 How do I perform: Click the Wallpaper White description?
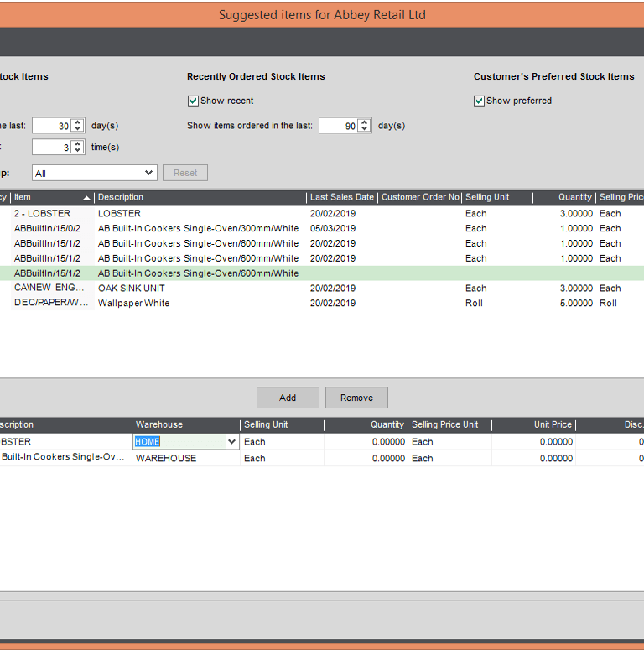tap(133, 303)
